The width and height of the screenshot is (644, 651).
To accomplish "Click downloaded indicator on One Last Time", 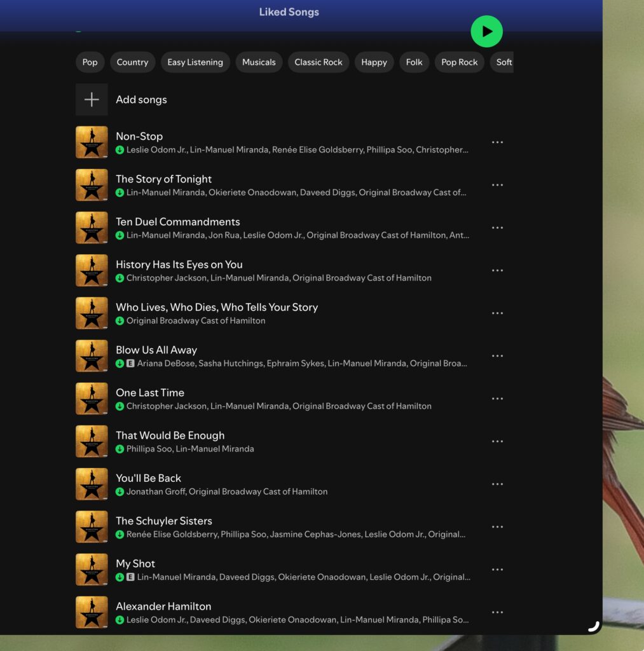I will [x=120, y=406].
